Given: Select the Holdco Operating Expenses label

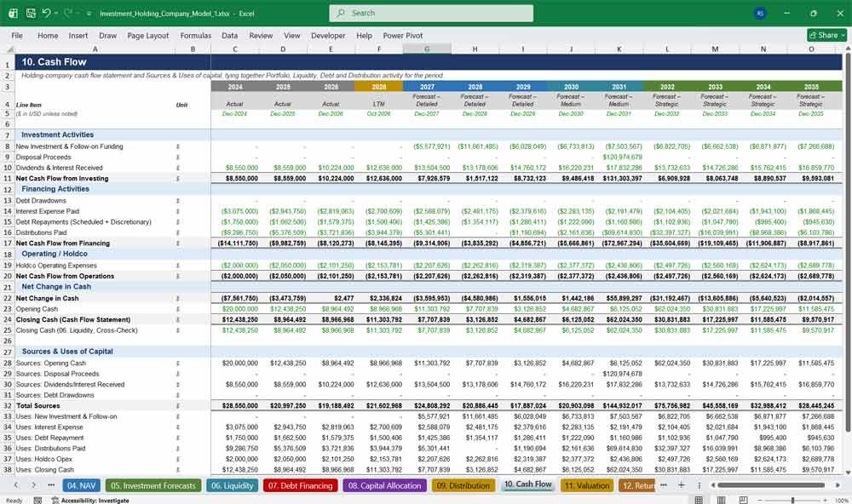Looking at the screenshot, I should [x=56, y=266].
